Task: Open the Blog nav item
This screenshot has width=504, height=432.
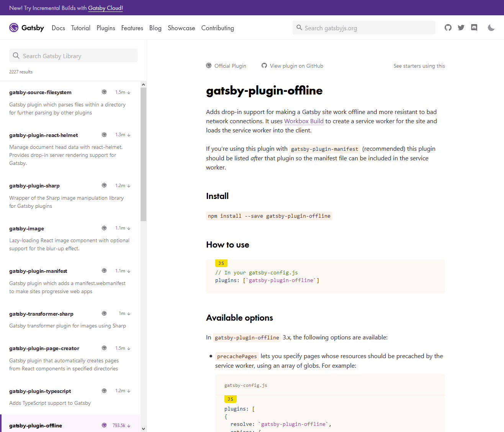Action: 155,28
